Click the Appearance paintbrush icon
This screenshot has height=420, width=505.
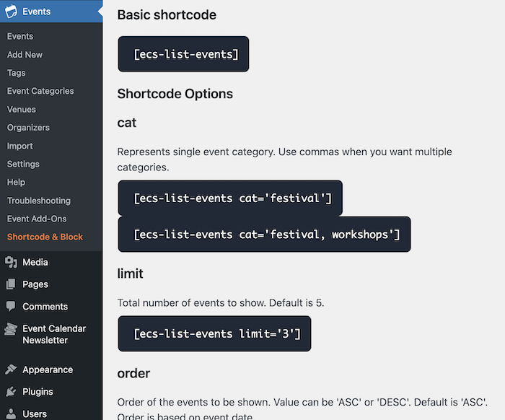(x=11, y=369)
